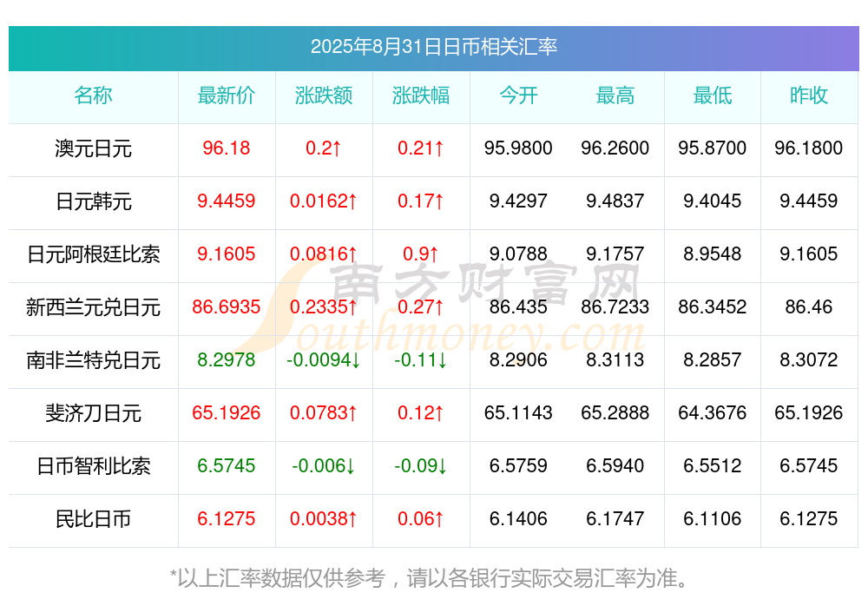Click change percent 0.06↑

click(421, 519)
